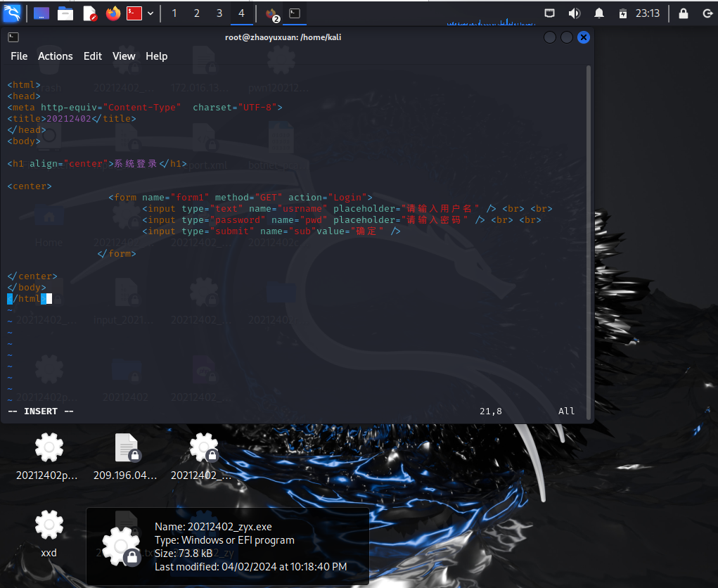Open the File menu in terminal
This screenshot has height=588, width=718.
click(19, 56)
